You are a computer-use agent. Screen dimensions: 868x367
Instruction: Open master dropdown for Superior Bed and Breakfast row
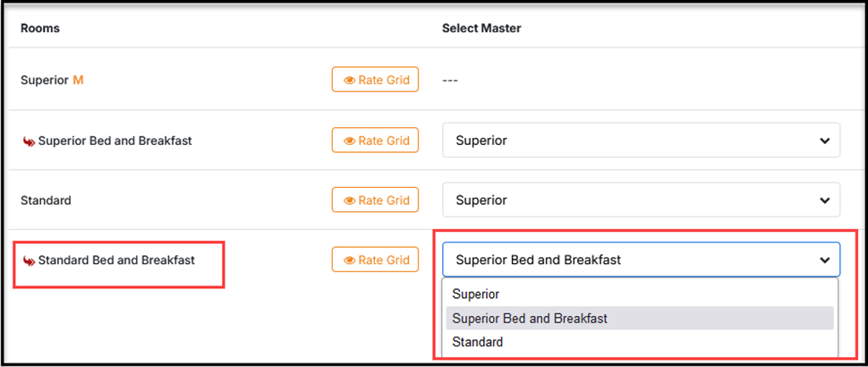click(641, 141)
